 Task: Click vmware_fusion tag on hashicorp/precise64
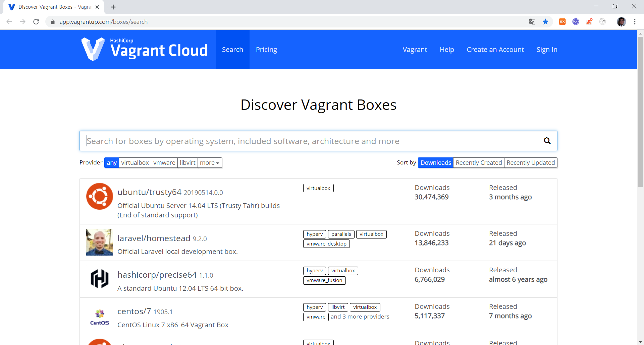tap(324, 280)
